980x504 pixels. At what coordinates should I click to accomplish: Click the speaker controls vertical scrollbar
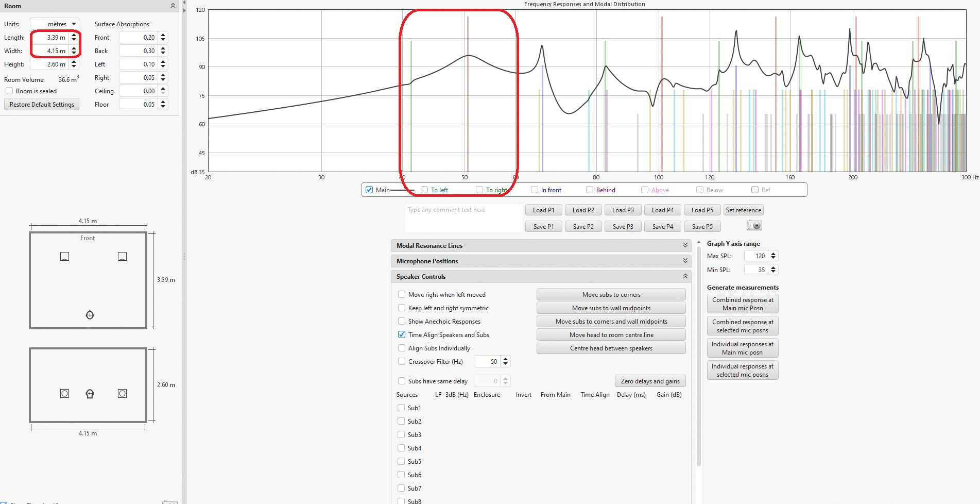pos(698,361)
